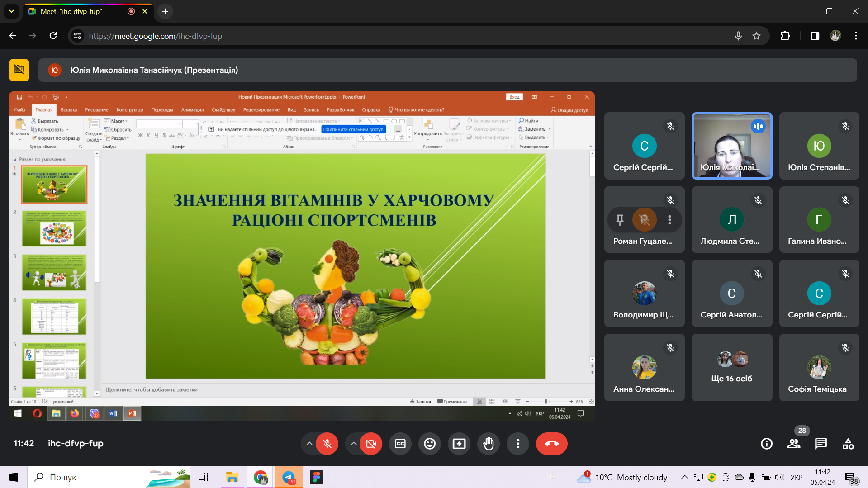
Task: Open Chrome extensions puzzle icon
Action: tap(785, 36)
